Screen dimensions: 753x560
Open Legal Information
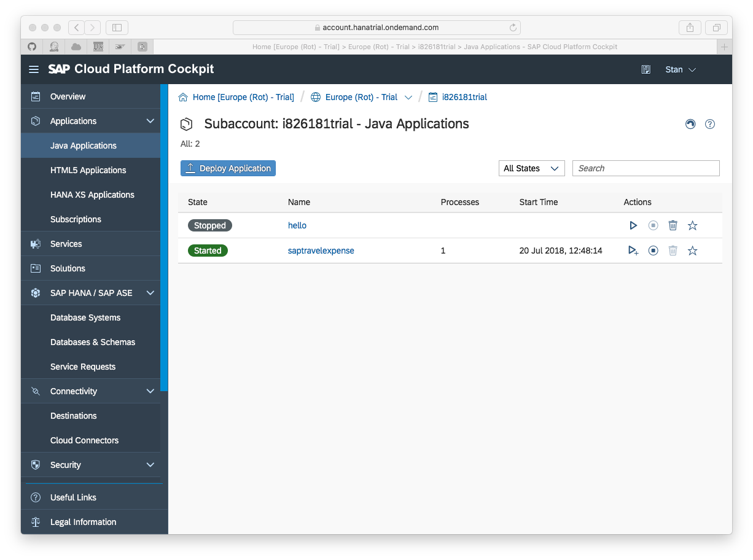(94, 522)
